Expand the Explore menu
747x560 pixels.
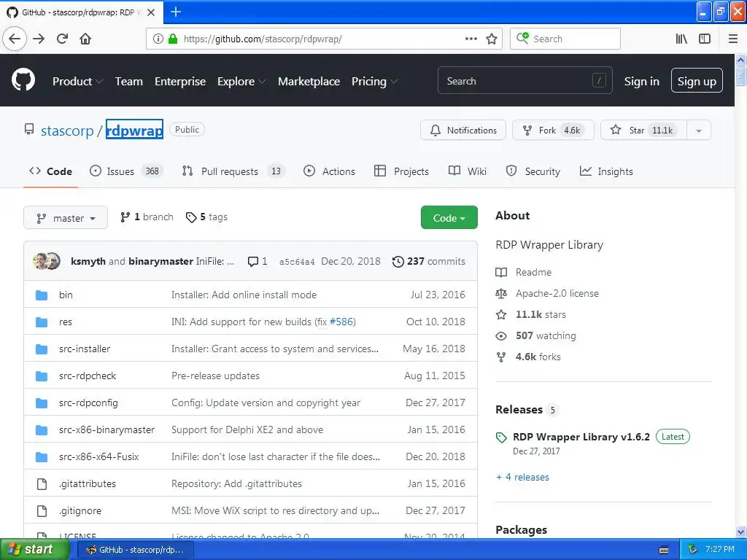pyautogui.click(x=241, y=82)
